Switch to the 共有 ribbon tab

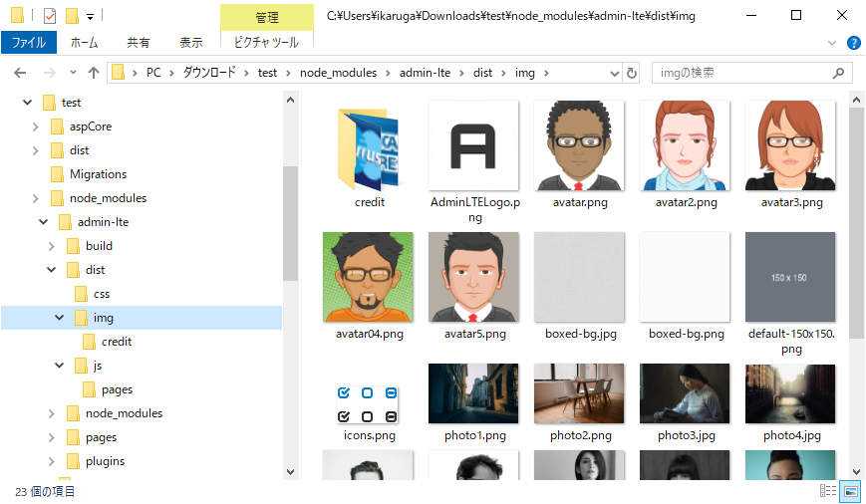pos(139,43)
